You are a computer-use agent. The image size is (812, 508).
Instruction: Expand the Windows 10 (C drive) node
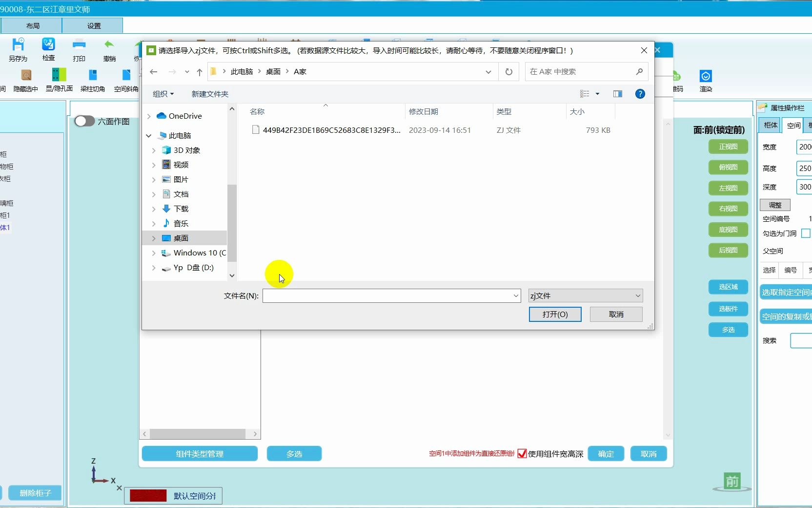154,253
